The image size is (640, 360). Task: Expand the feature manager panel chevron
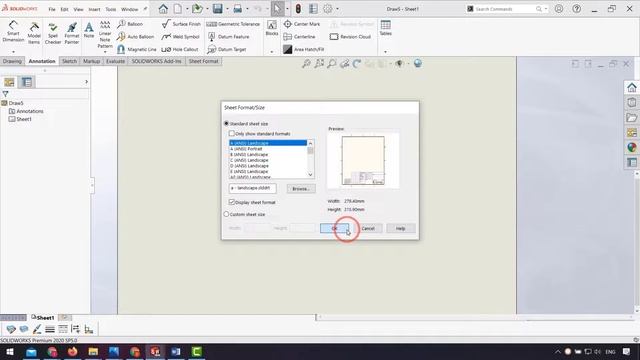click(x=87, y=82)
